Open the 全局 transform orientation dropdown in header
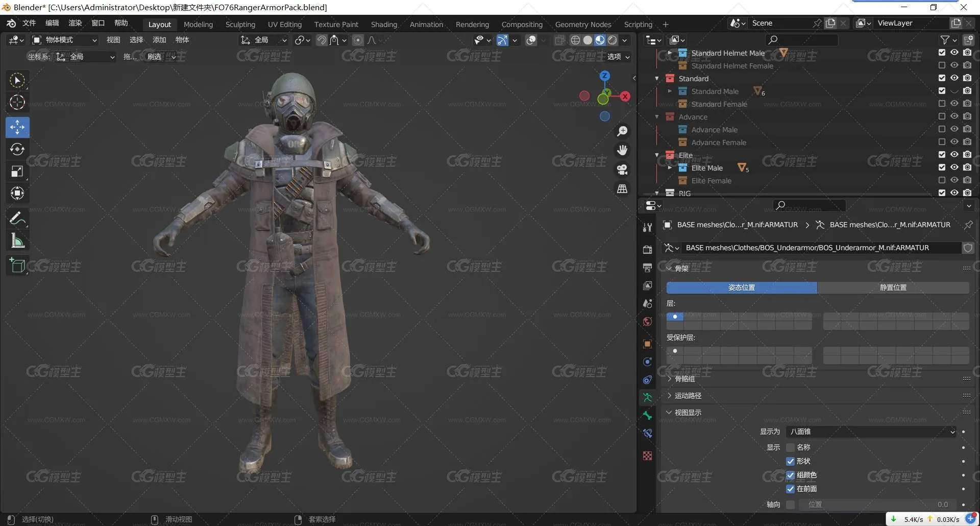The image size is (980, 526). pos(264,40)
